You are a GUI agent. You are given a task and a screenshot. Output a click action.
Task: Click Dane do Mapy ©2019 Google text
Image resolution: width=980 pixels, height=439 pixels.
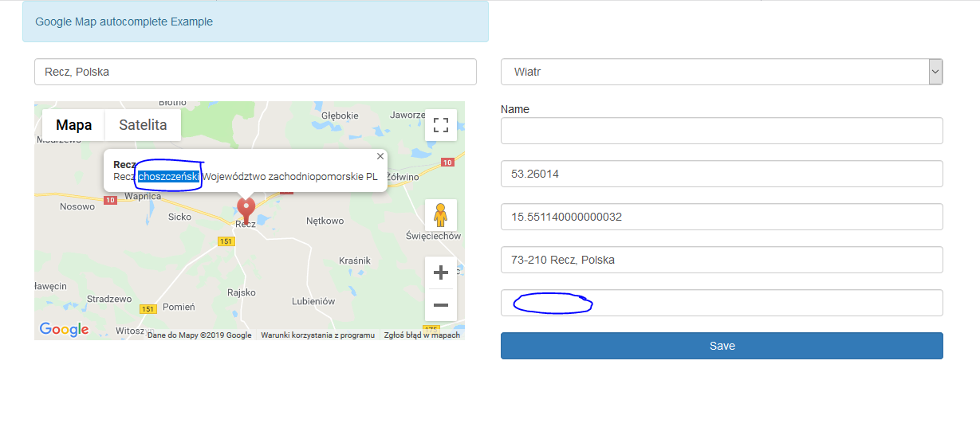(199, 335)
